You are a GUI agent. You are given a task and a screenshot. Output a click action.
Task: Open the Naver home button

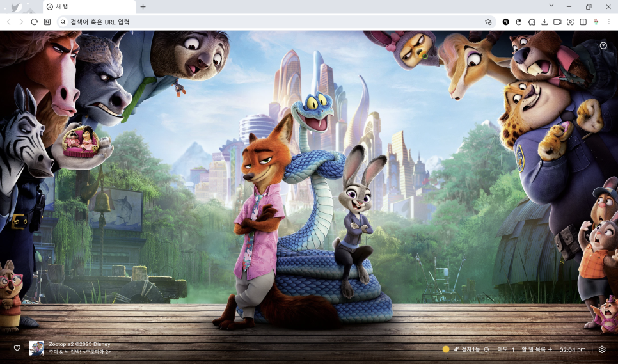point(47,22)
